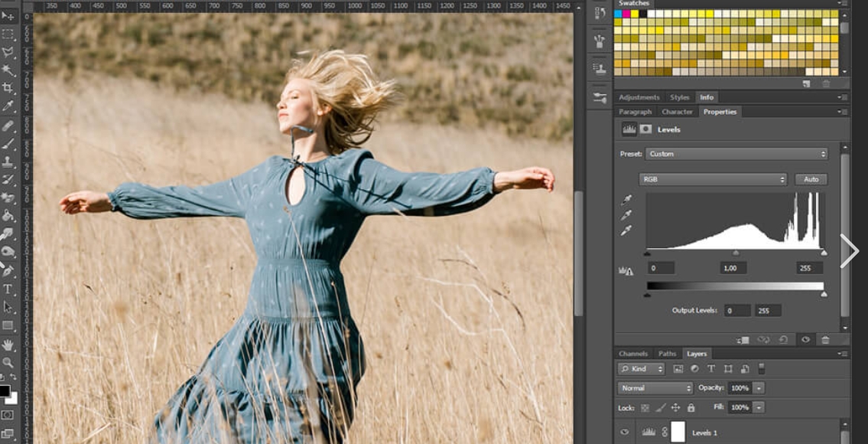This screenshot has width=868, height=444.
Task: Toggle Lock position on the layer
Action: click(x=676, y=407)
